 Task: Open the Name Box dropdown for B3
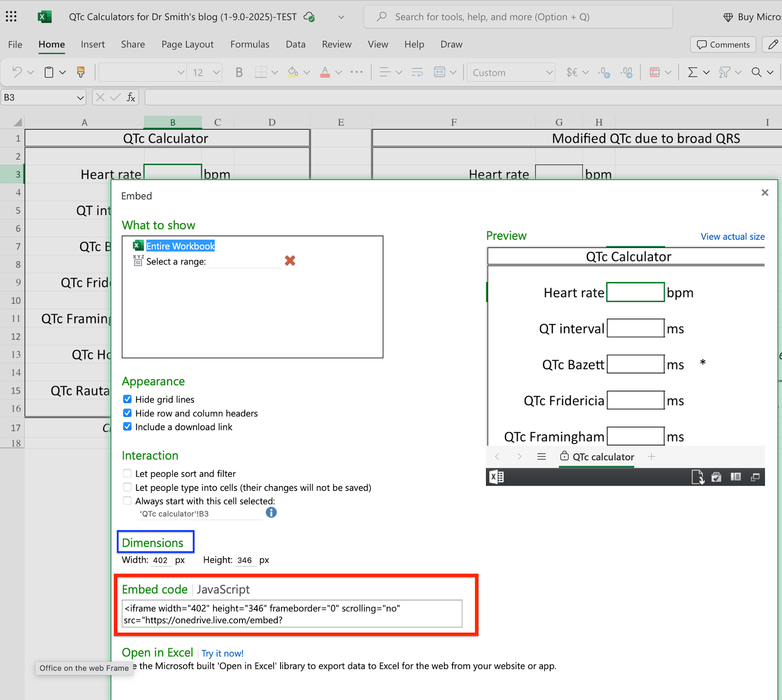coord(80,98)
